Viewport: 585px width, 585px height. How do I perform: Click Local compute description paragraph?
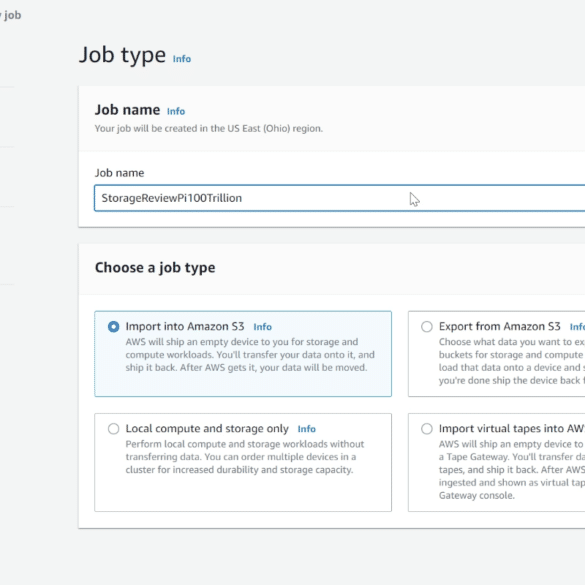245,457
